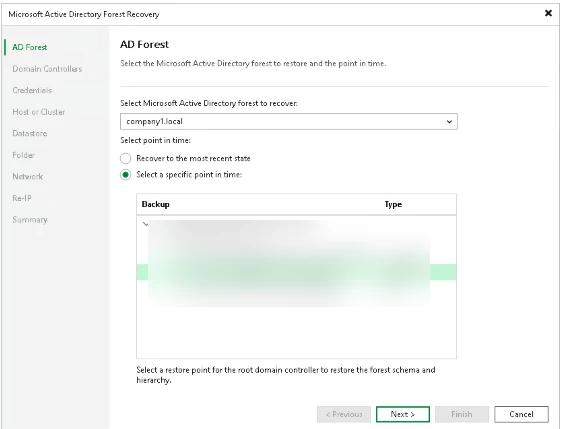The image size is (561, 429).
Task: Open the Re-IP step
Action: 22,198
